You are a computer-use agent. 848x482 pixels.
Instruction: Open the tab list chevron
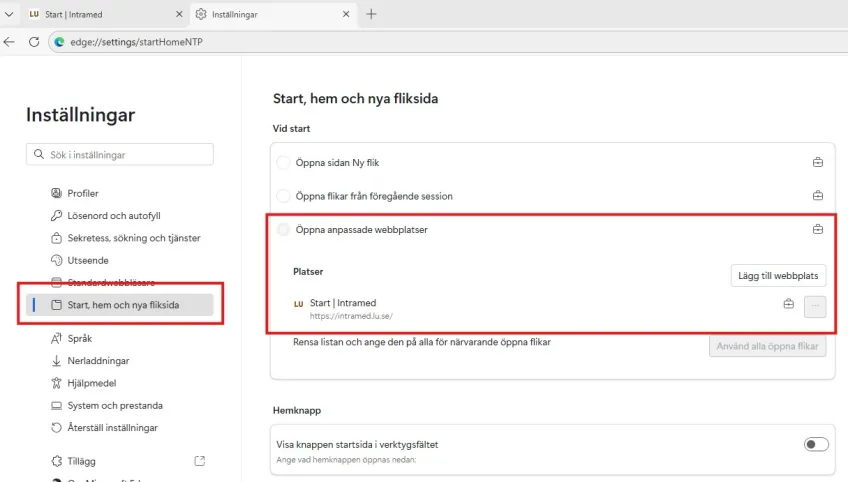tap(9, 15)
